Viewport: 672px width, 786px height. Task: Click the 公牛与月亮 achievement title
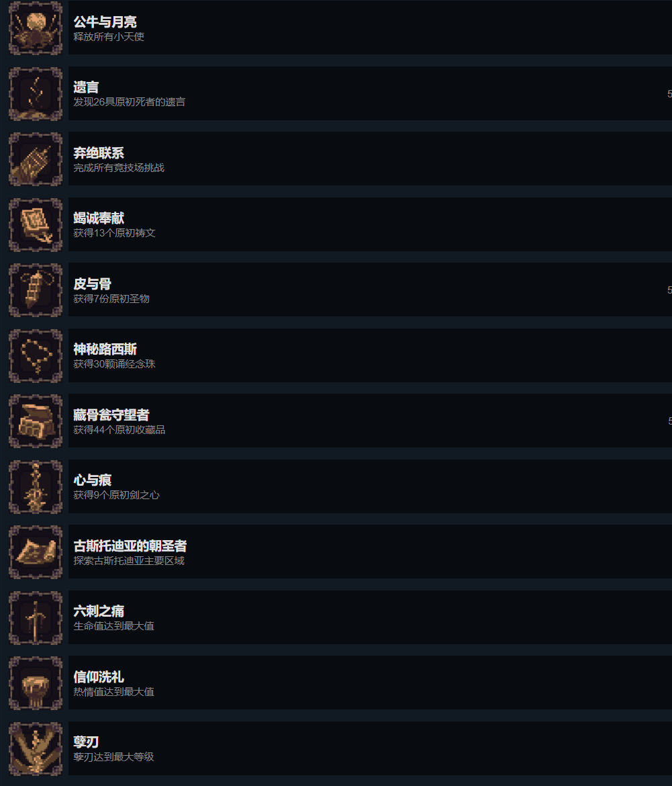click(x=105, y=22)
